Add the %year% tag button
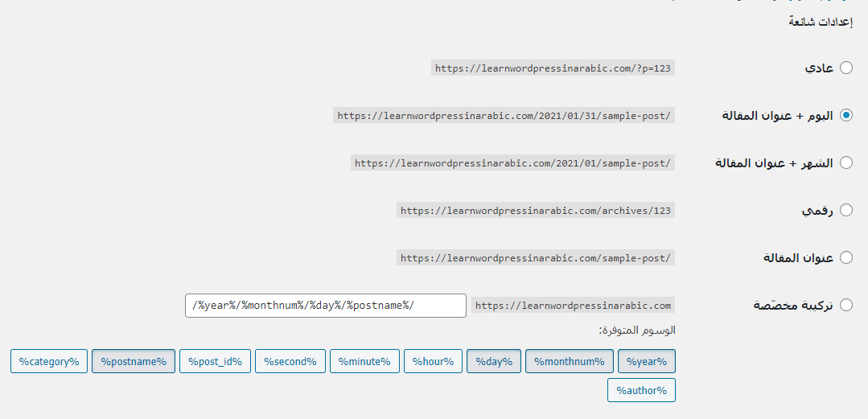Image resolution: width=868 pixels, height=419 pixels. [x=647, y=361]
